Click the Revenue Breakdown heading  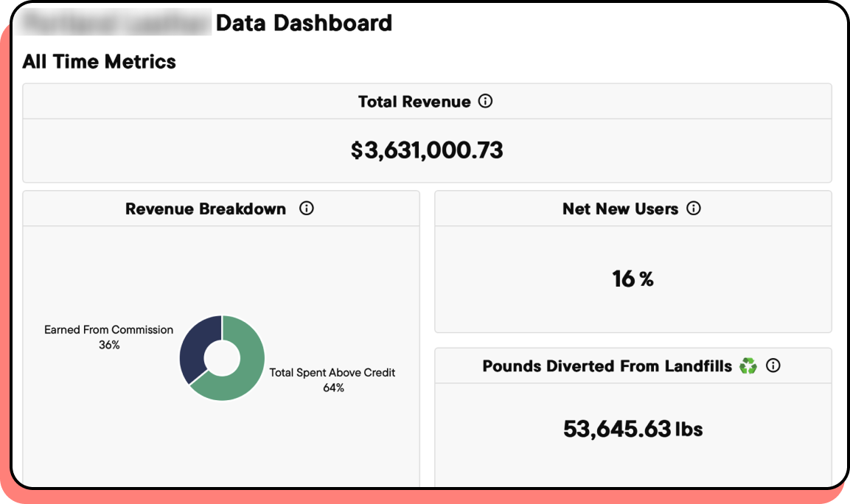point(206,209)
